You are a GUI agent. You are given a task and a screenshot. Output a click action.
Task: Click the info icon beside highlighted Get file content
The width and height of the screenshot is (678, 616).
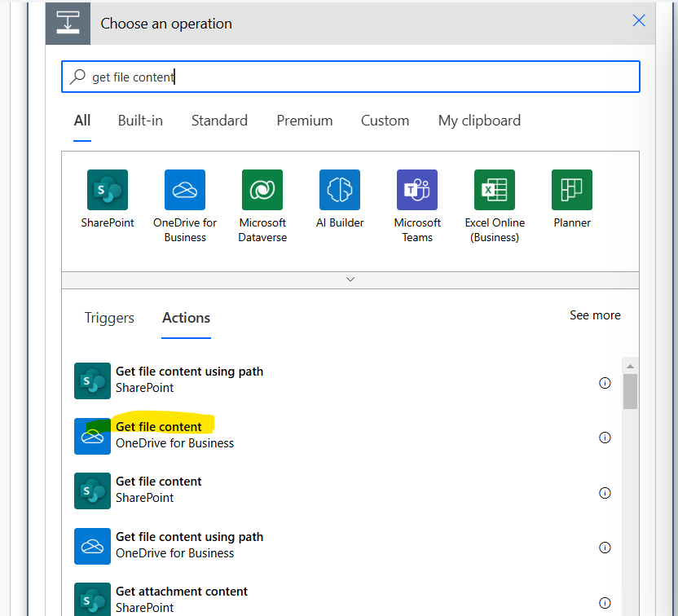tap(605, 438)
